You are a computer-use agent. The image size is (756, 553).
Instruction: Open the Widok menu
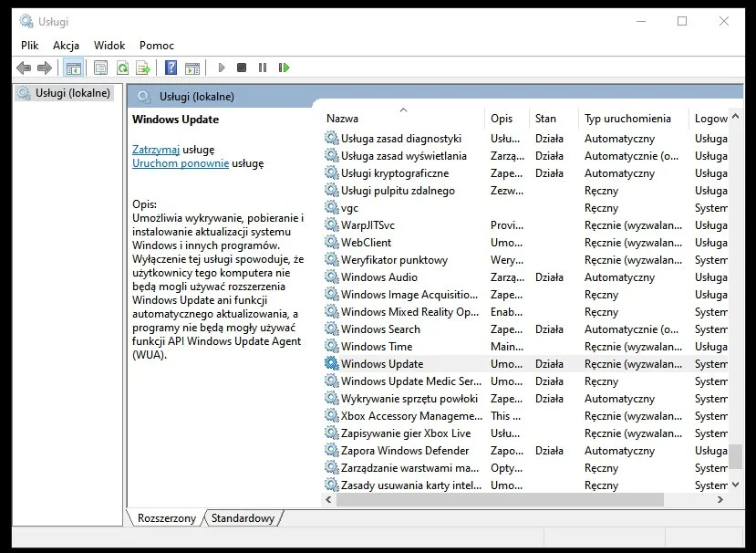(109, 45)
